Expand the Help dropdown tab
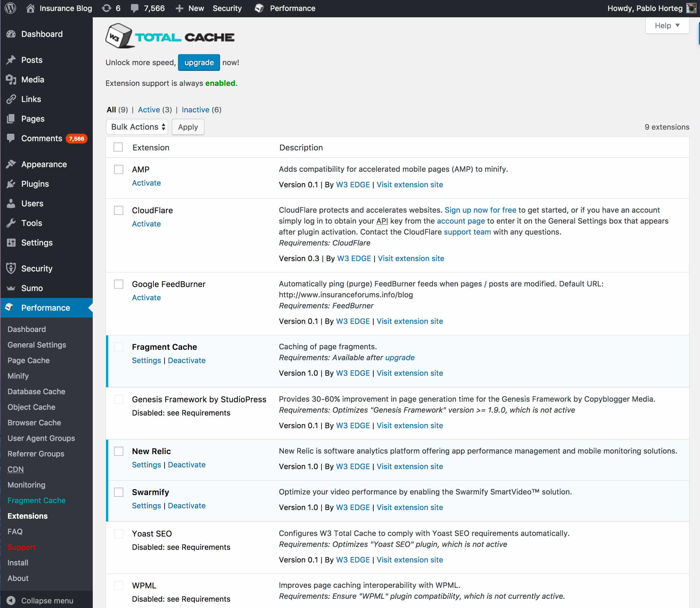Viewport: 700px width, 608px height. 667,26
